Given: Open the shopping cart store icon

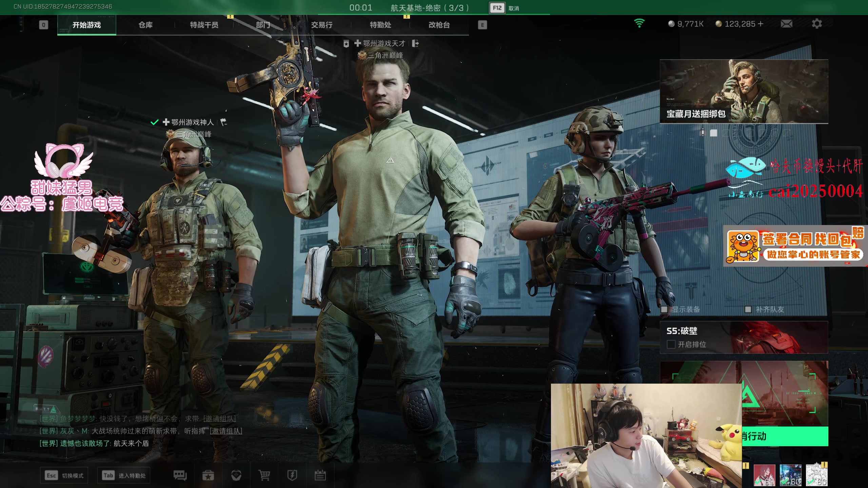Looking at the screenshot, I should click(264, 475).
